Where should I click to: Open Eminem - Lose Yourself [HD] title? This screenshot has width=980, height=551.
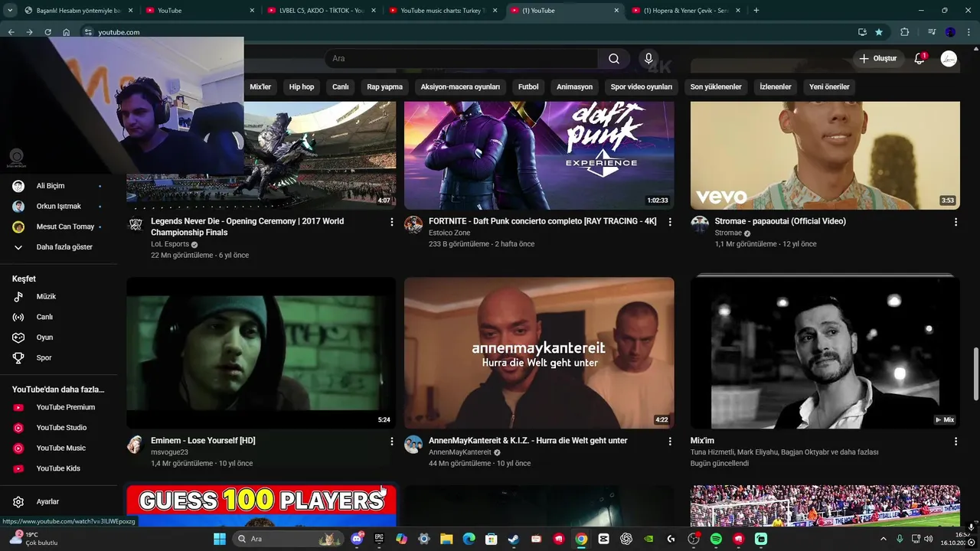[x=203, y=441]
